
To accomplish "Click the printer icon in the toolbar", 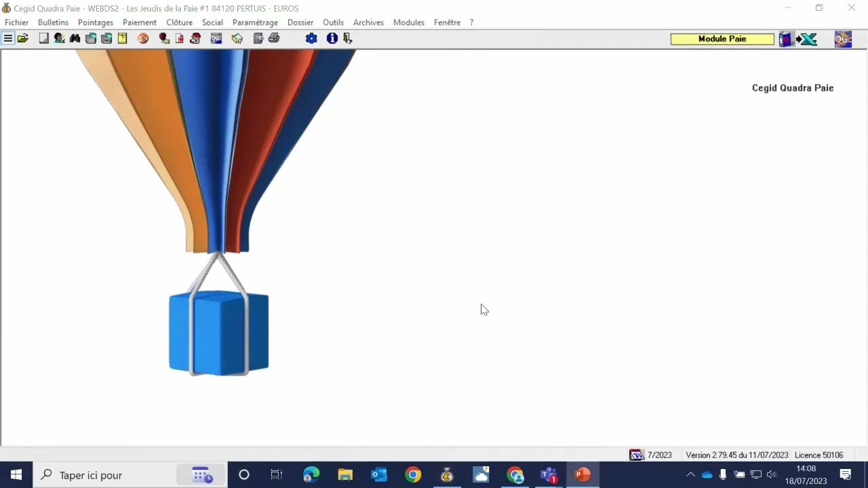I will point(274,39).
